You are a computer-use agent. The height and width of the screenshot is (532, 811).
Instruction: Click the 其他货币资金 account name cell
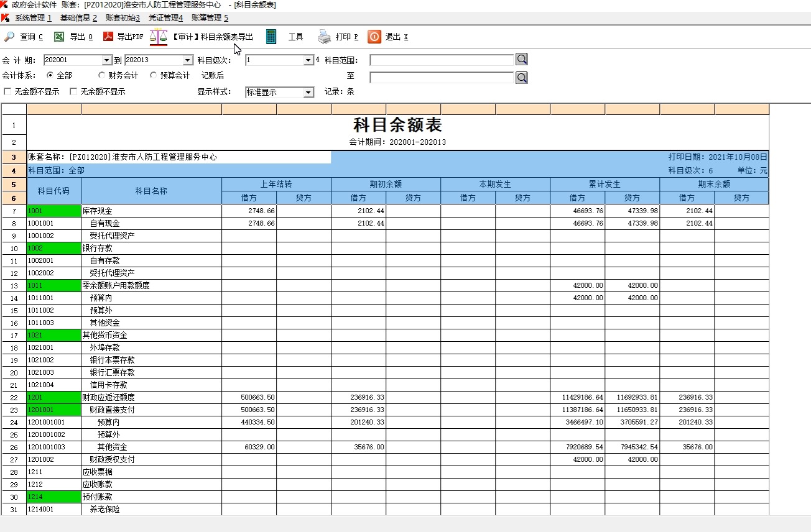[152, 335]
